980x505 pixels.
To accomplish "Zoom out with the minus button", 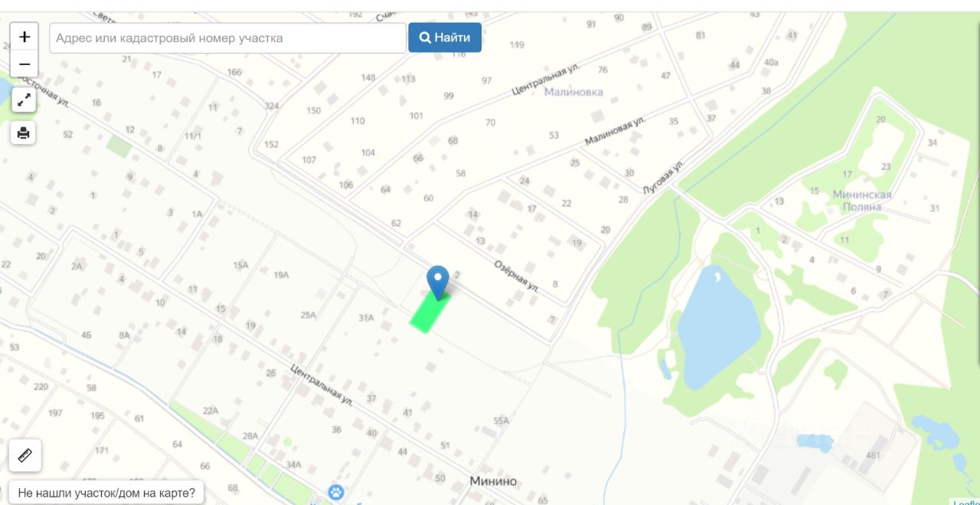I will point(24,64).
